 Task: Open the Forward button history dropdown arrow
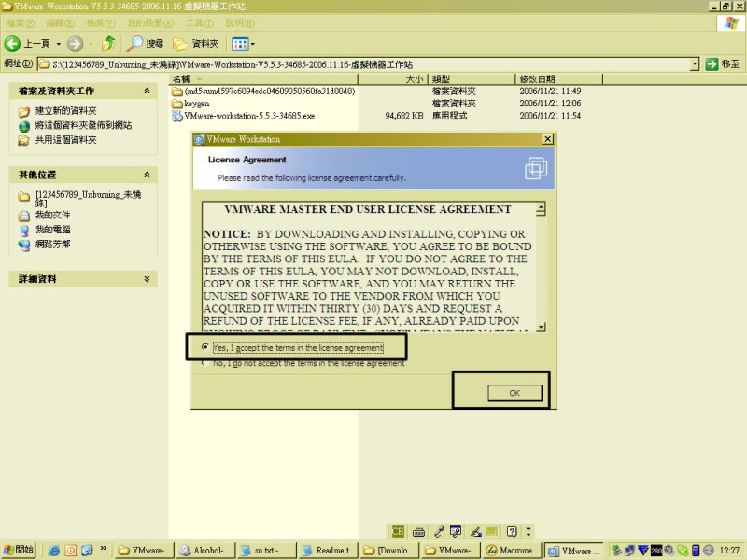tap(91, 44)
